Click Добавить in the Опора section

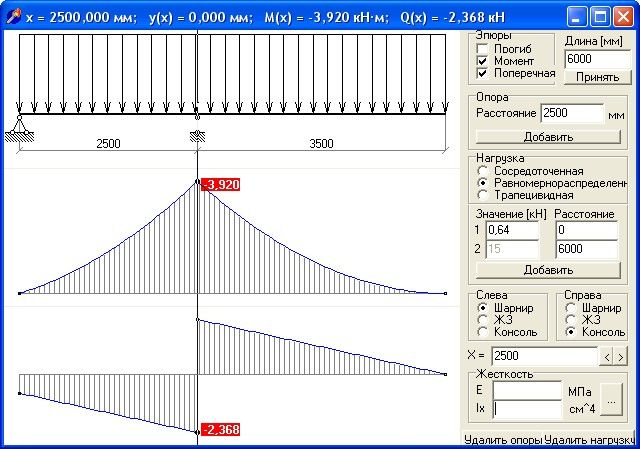tap(548, 137)
